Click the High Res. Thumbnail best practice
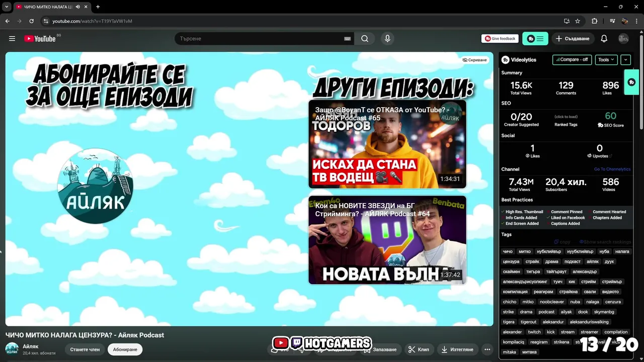The width and height of the screenshot is (644, 362). [524, 212]
